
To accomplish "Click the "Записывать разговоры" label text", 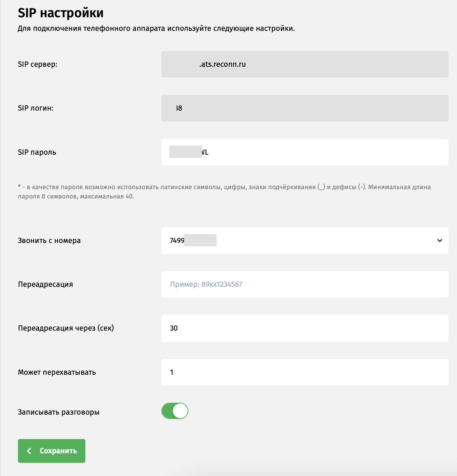I will coord(59,412).
